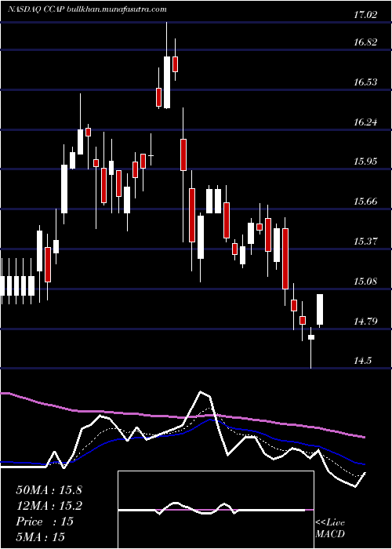392x549 pixels.
Task: Click the last white candle near 15.08
Action: tap(320, 310)
